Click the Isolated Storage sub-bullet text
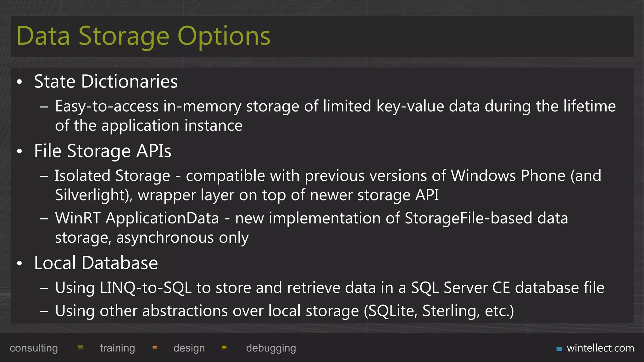This screenshot has height=362, width=644. 328,176
